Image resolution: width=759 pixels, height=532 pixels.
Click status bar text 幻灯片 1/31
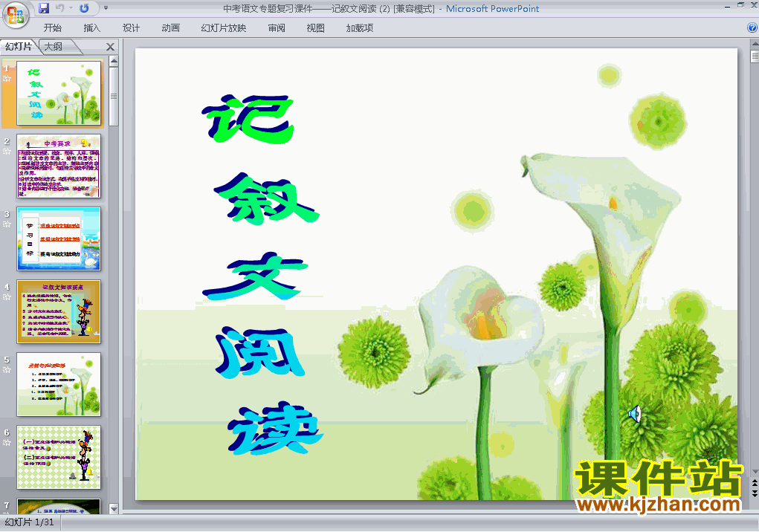click(x=29, y=522)
